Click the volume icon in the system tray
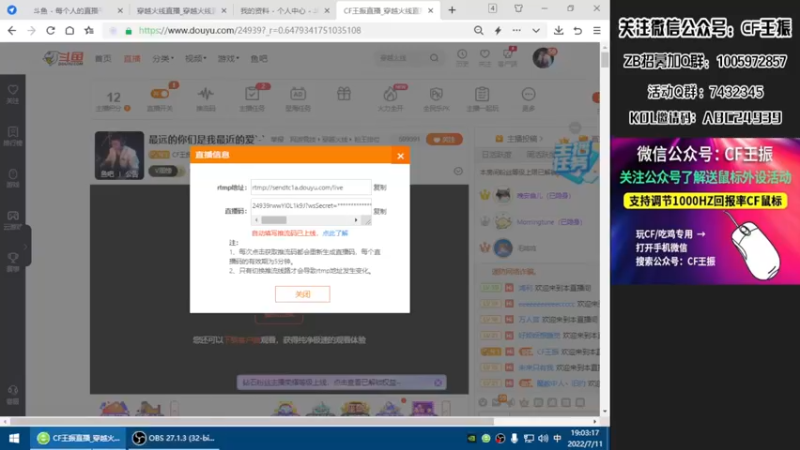The image size is (800, 450). 543,438
